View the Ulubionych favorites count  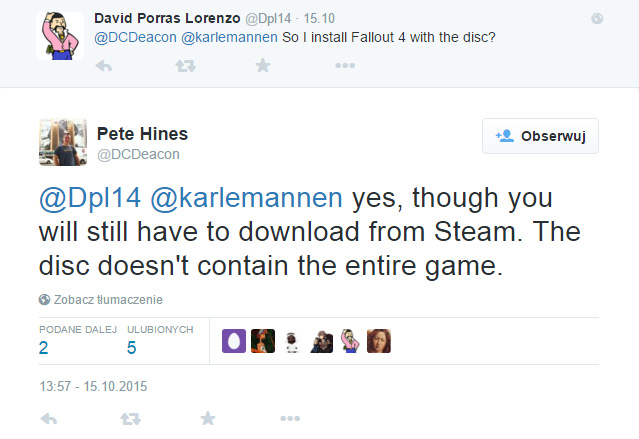(132, 348)
